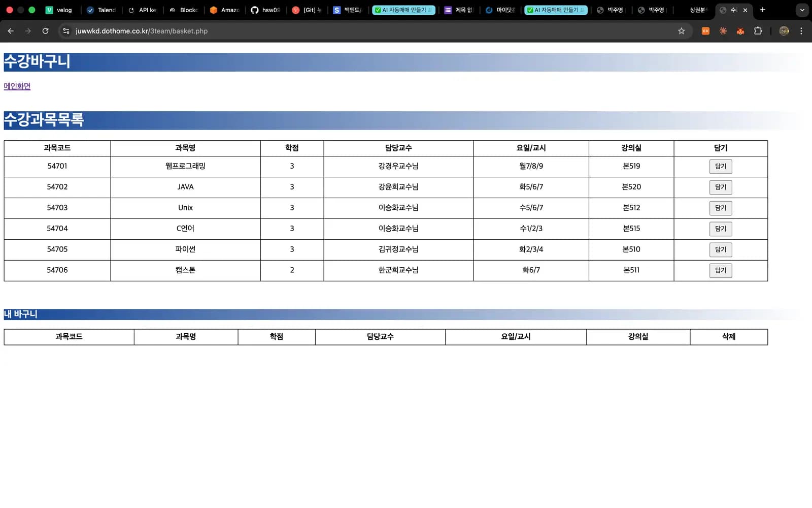The image size is (812, 508).
Task: Click schedule 화2/3/4 cell
Action: pos(531,249)
